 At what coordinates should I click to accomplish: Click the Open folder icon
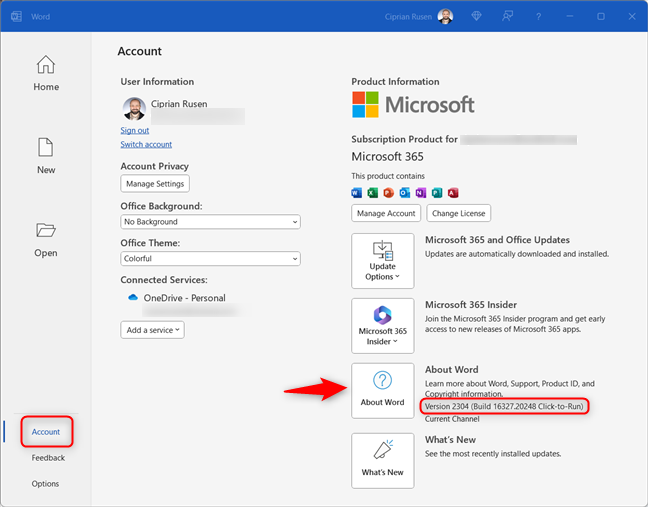[45, 230]
